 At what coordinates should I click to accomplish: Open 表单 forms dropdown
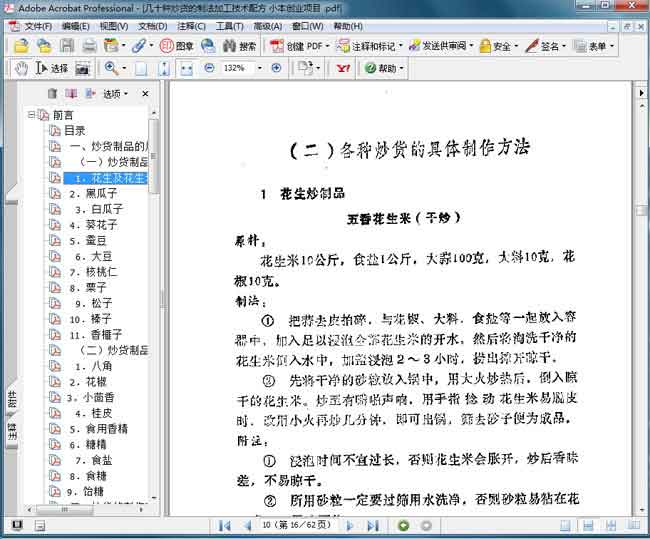point(594,46)
